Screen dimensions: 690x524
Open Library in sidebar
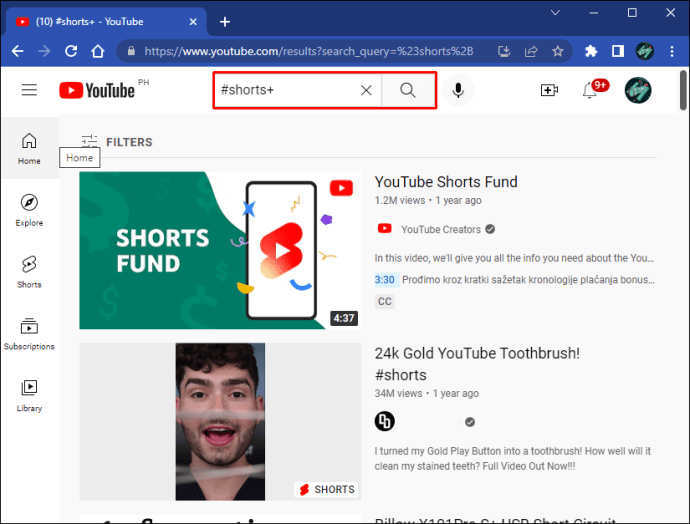(29, 395)
